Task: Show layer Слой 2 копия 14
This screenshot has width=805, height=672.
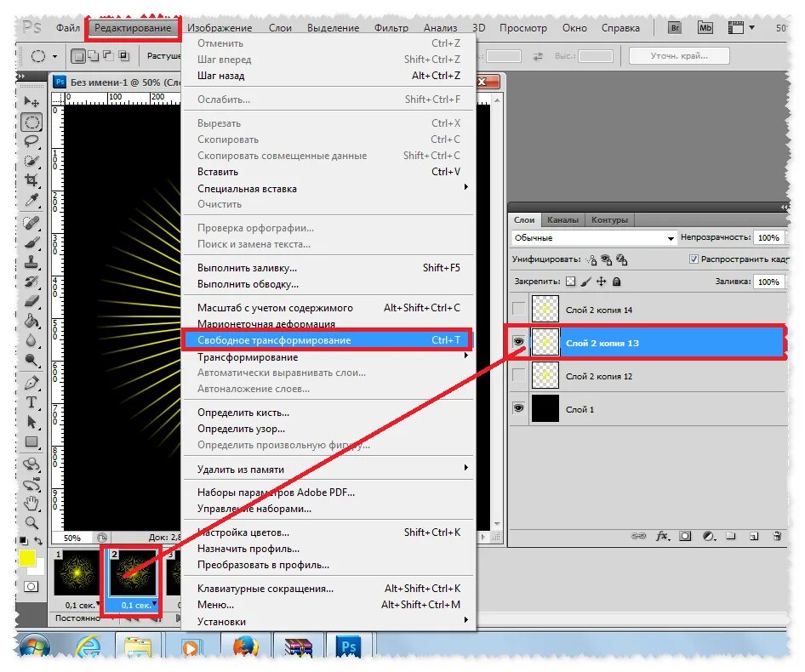Action: (518, 309)
